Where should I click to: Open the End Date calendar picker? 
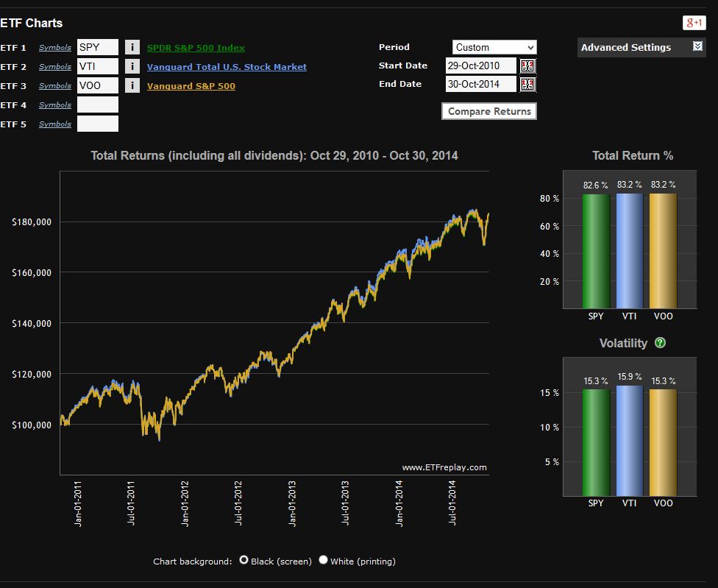tap(527, 84)
